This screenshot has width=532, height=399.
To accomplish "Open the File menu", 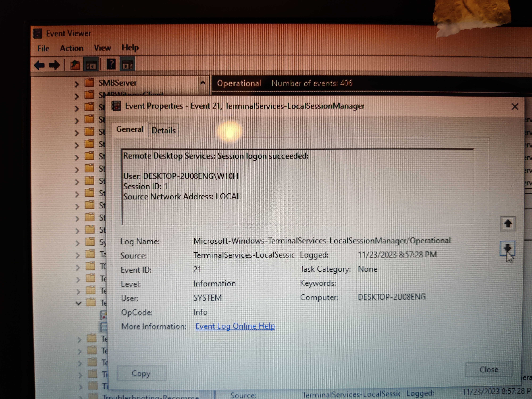I will (43, 48).
